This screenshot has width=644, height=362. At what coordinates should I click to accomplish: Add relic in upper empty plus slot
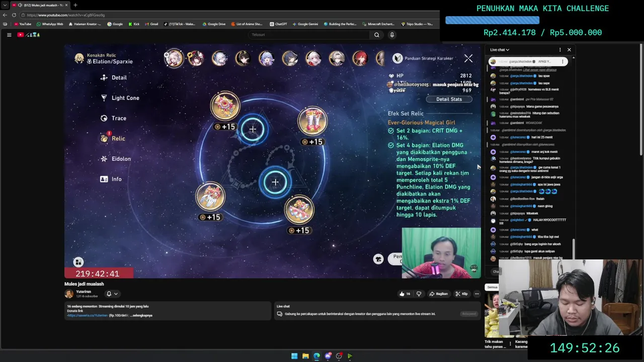point(253,129)
